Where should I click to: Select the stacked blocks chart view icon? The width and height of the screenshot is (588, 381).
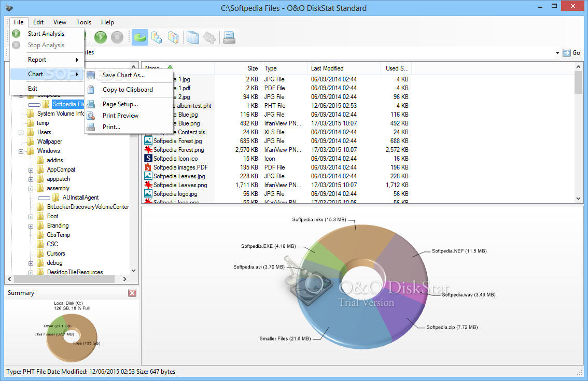[x=173, y=37]
